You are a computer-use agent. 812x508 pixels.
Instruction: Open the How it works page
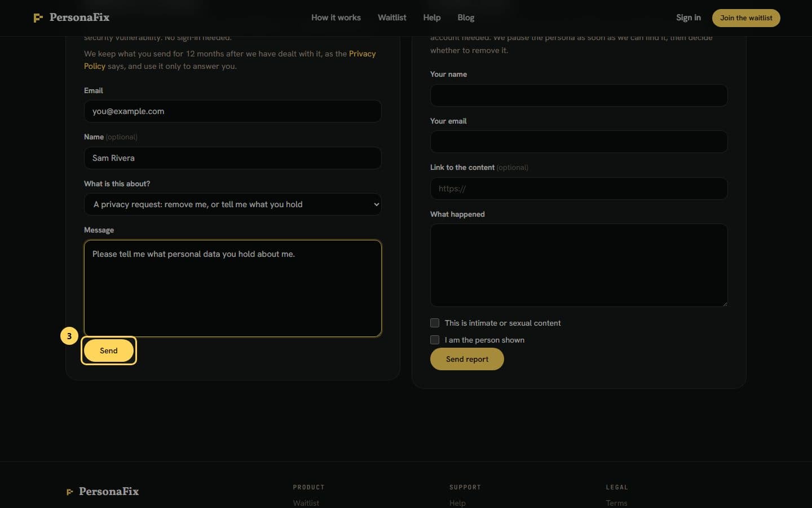point(336,17)
